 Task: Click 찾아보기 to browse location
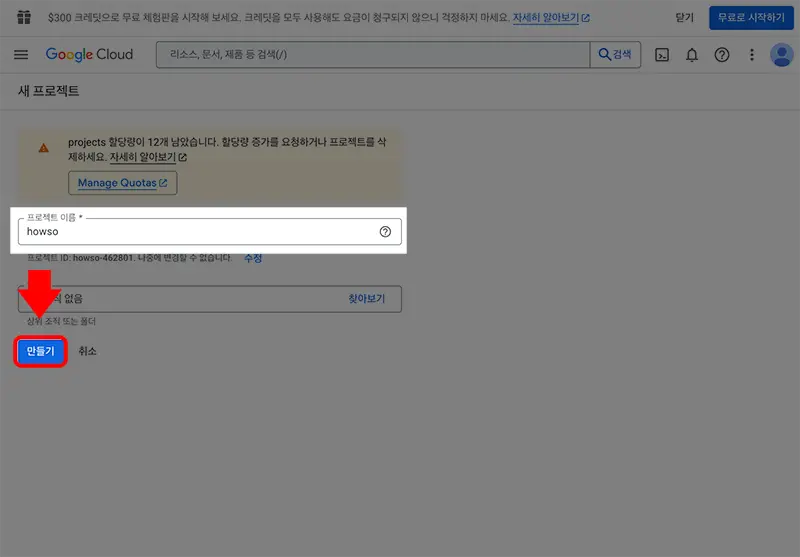click(366, 298)
